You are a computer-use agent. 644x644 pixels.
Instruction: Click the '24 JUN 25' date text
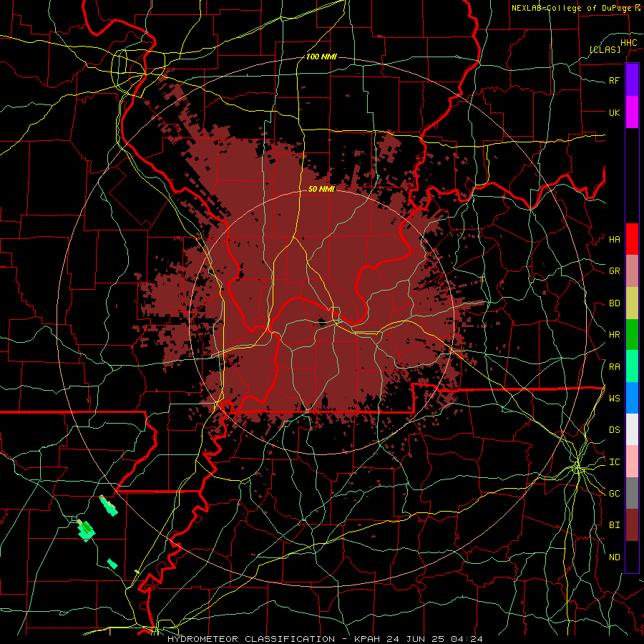tap(416, 639)
